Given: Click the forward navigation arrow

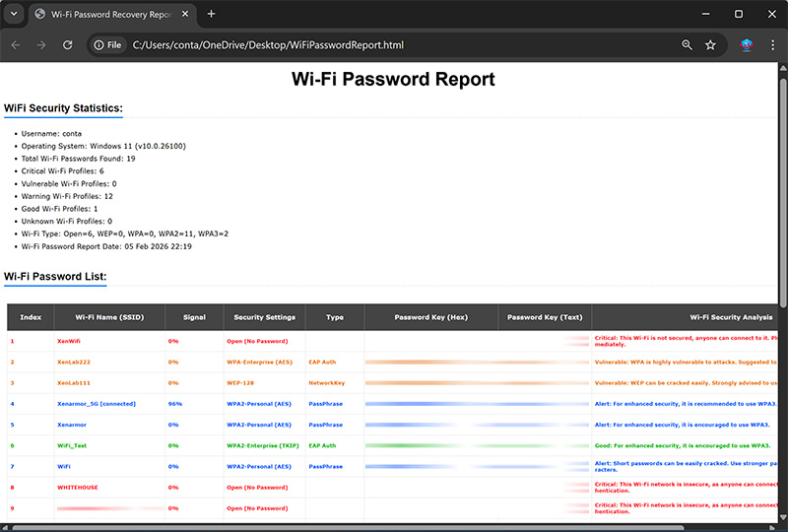Looking at the screenshot, I should tap(41, 45).
